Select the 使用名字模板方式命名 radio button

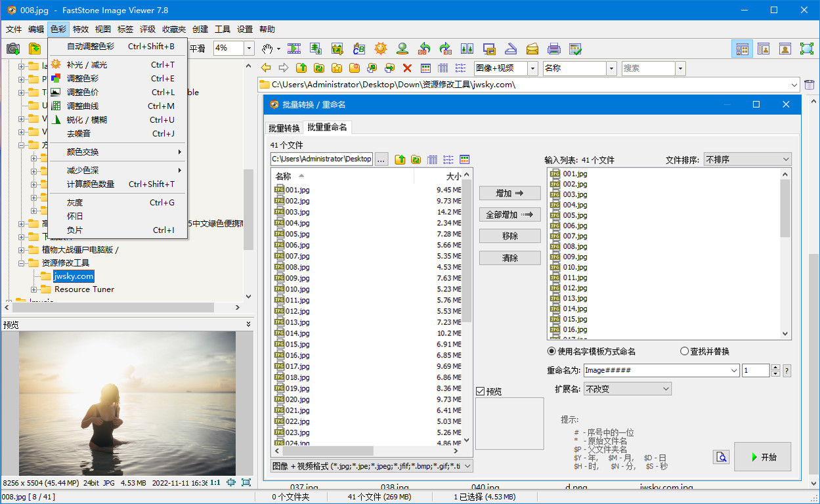click(551, 351)
